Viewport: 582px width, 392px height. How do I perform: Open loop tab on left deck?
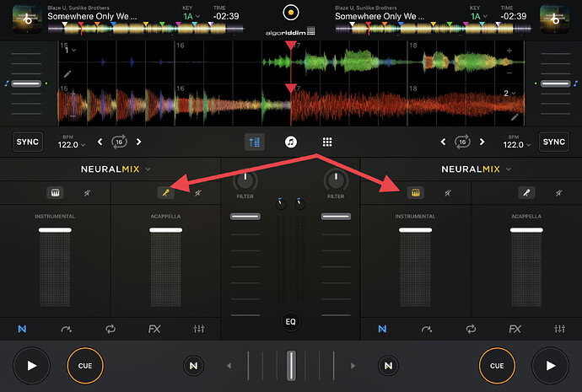pos(110,329)
